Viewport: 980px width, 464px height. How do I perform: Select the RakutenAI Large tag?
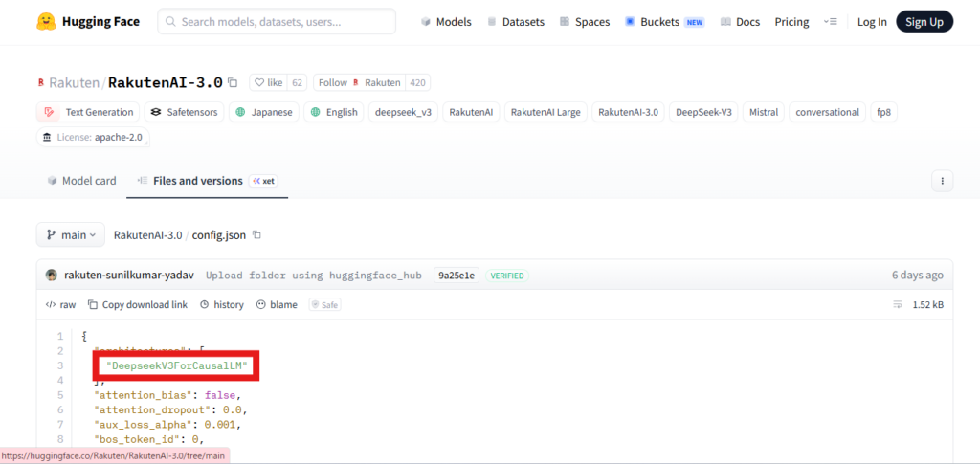546,112
